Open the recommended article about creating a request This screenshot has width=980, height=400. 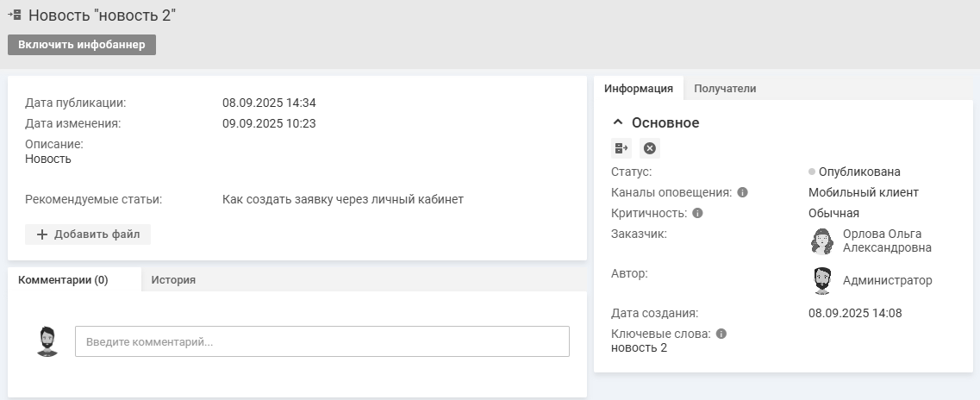point(342,199)
